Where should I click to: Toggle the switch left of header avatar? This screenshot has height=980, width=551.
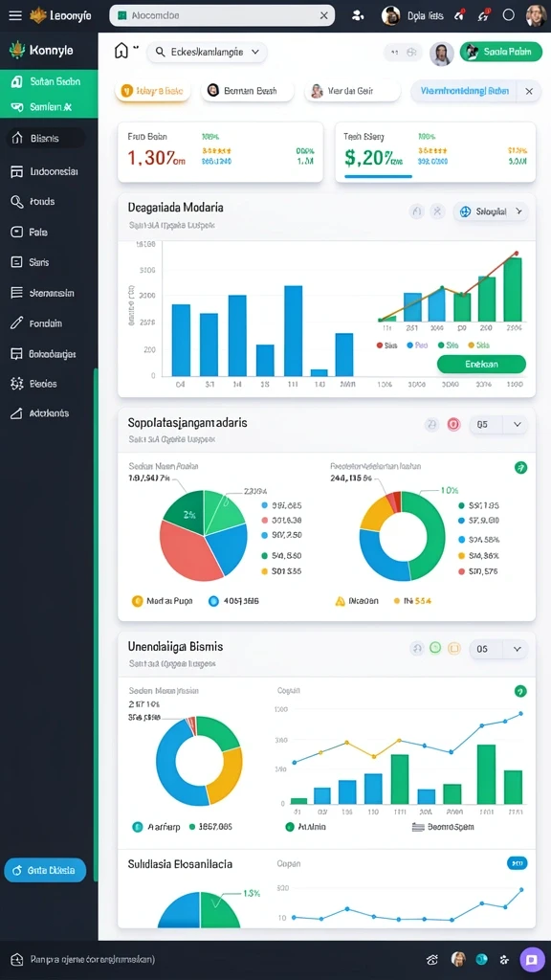coord(404,54)
